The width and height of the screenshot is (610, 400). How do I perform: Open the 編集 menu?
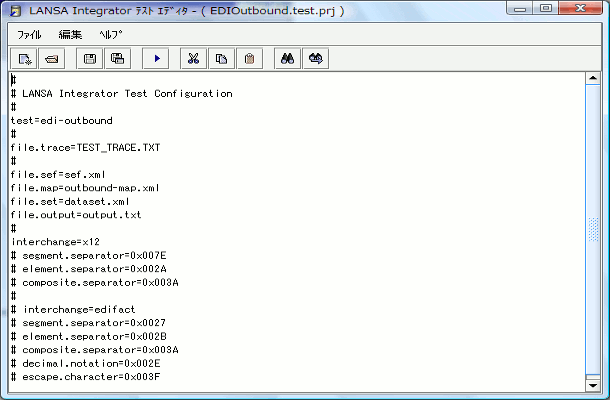click(70, 35)
